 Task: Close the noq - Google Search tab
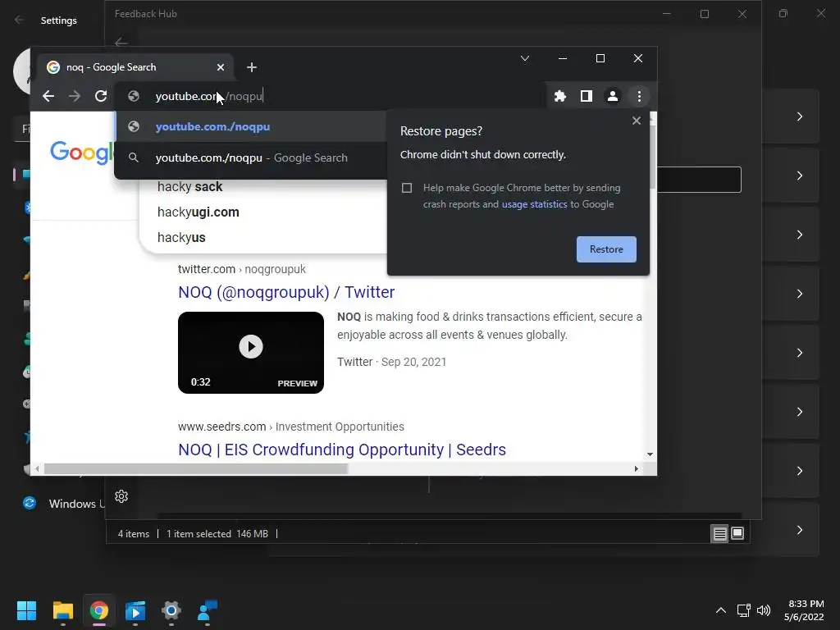(221, 67)
